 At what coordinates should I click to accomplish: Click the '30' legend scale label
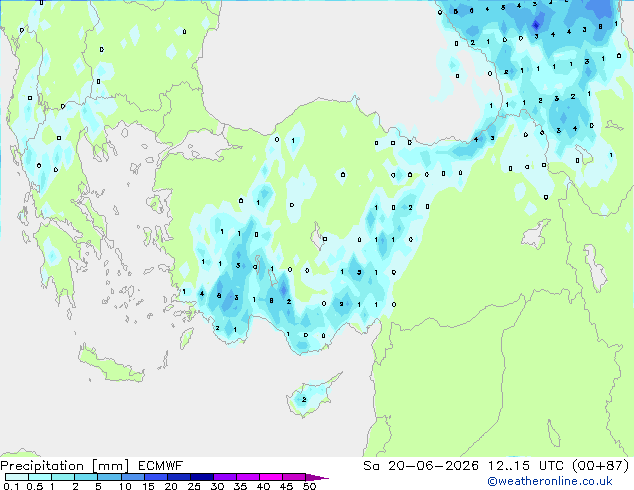pyautogui.click(x=217, y=486)
